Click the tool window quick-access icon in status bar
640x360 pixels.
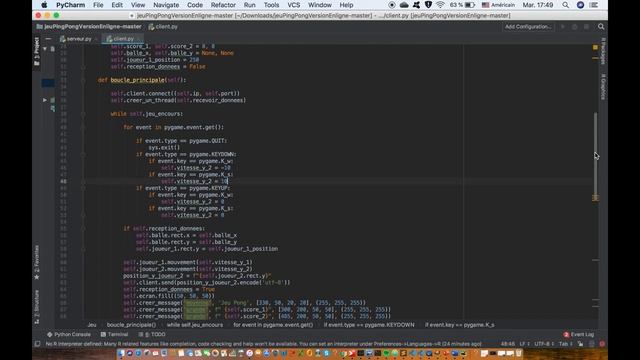pyautogui.click(x=37, y=344)
